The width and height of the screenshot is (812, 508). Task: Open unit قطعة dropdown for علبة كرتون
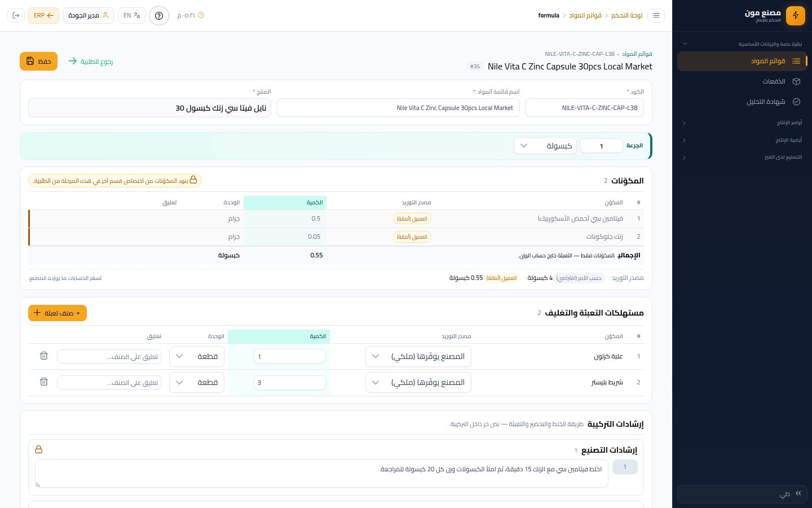point(197,356)
